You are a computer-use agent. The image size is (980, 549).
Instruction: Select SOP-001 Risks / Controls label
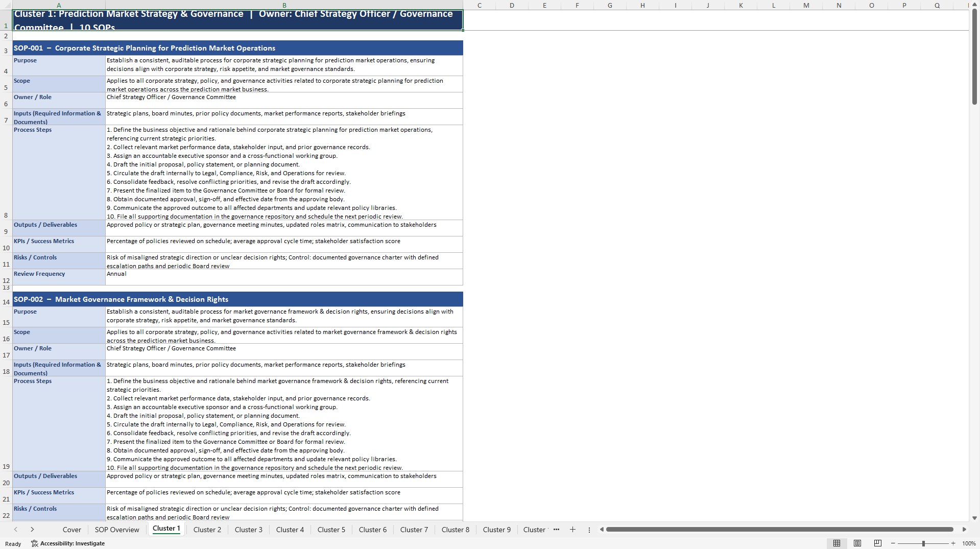point(59,260)
